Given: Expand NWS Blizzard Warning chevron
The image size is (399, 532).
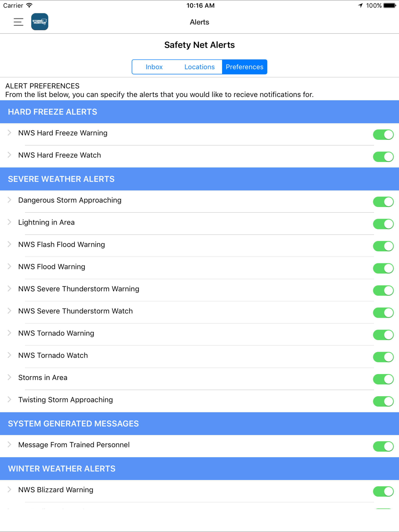Looking at the screenshot, I should 9,489.
